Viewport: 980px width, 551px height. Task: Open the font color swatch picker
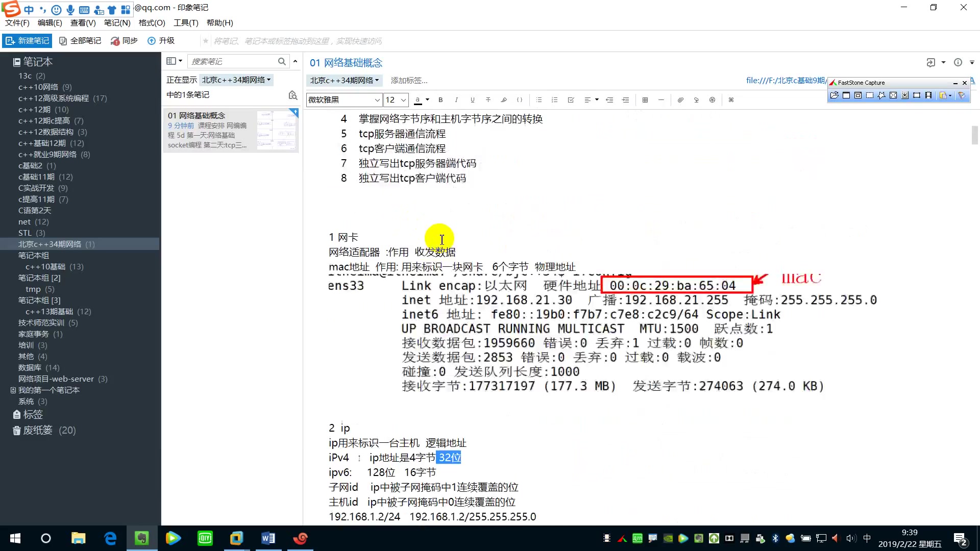418,99
